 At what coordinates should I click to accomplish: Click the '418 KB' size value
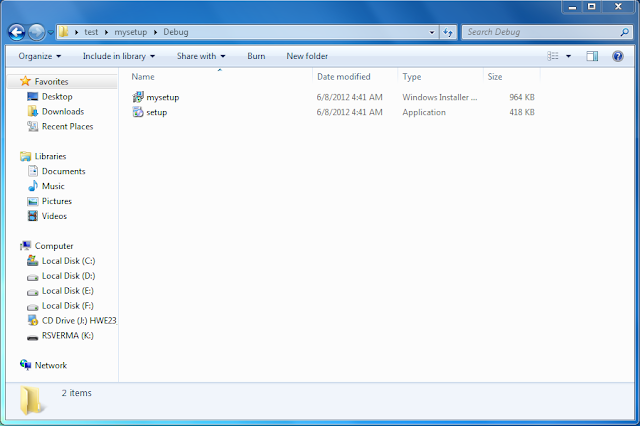522,112
